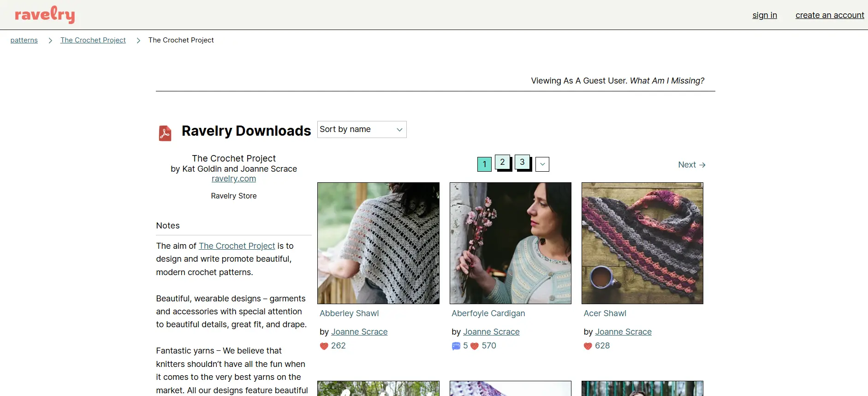
Task: Click the comment bubble icon under Aberfoyle Cardigan
Action: (456, 346)
